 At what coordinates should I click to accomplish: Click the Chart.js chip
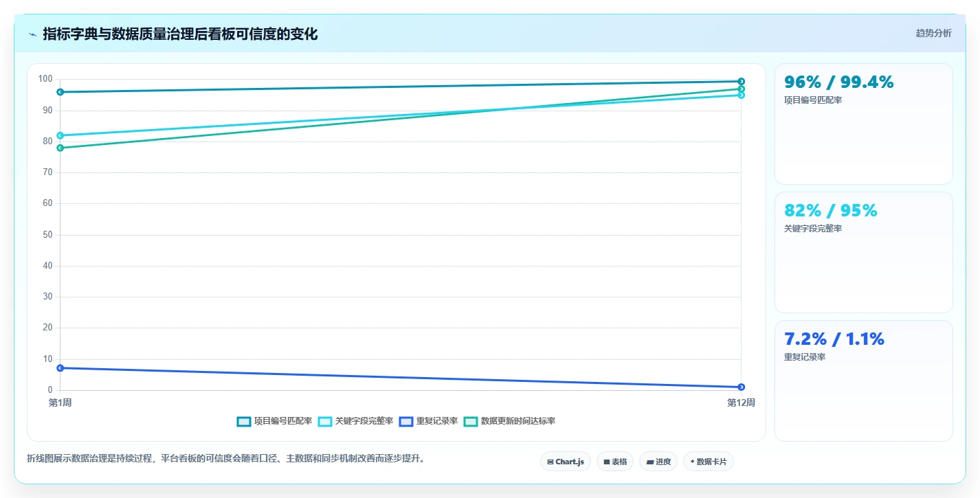(x=566, y=462)
